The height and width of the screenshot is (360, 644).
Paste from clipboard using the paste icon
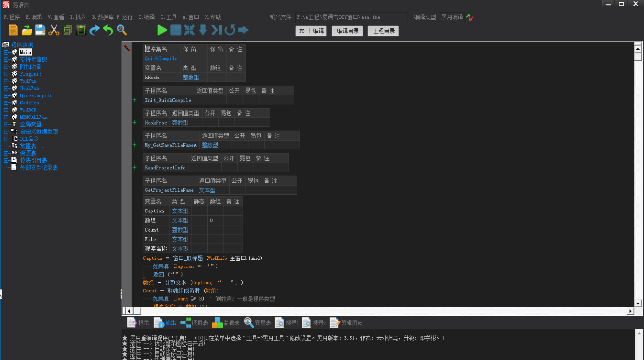80,30
